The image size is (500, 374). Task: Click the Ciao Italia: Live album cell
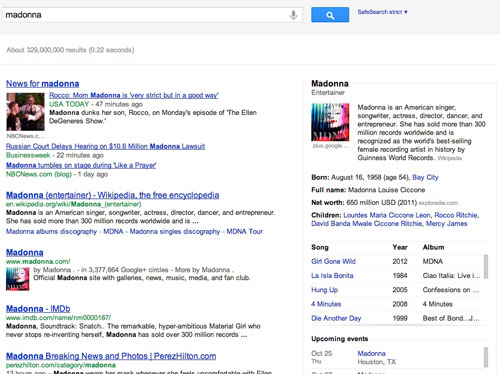click(451, 276)
